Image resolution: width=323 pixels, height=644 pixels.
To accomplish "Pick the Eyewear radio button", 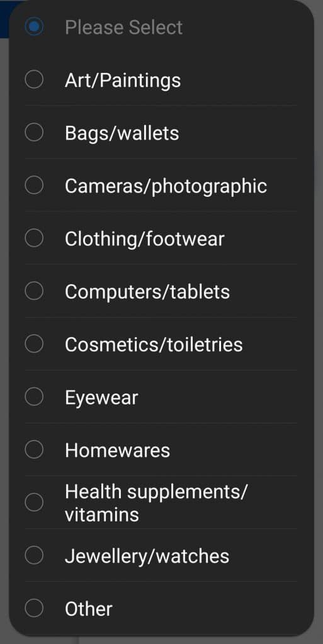I will pos(34,397).
